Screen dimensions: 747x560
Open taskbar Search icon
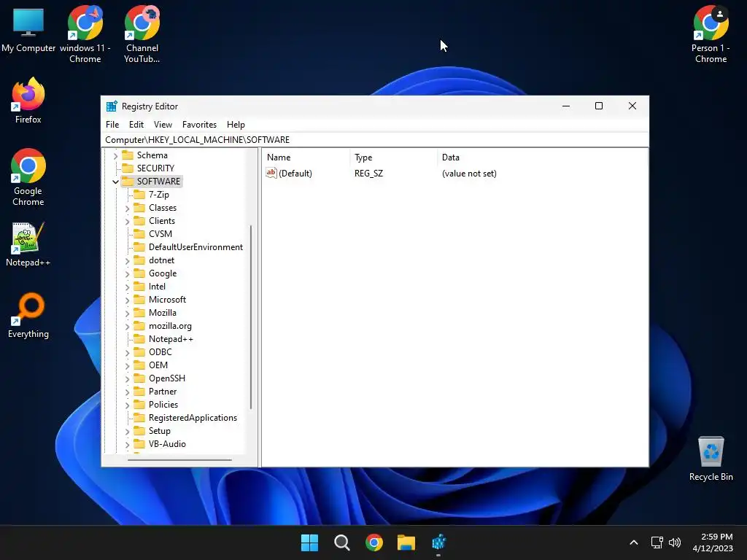point(341,542)
